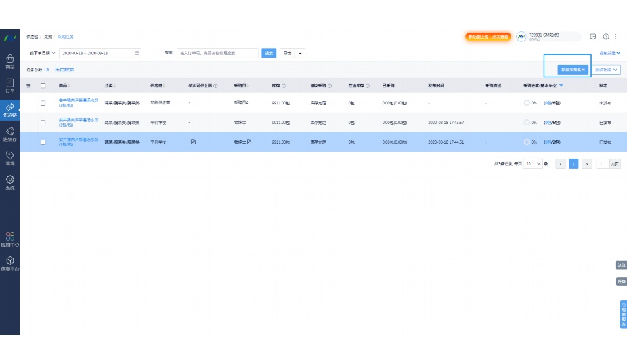Open the 系统 (System) gear icon

coord(10,182)
